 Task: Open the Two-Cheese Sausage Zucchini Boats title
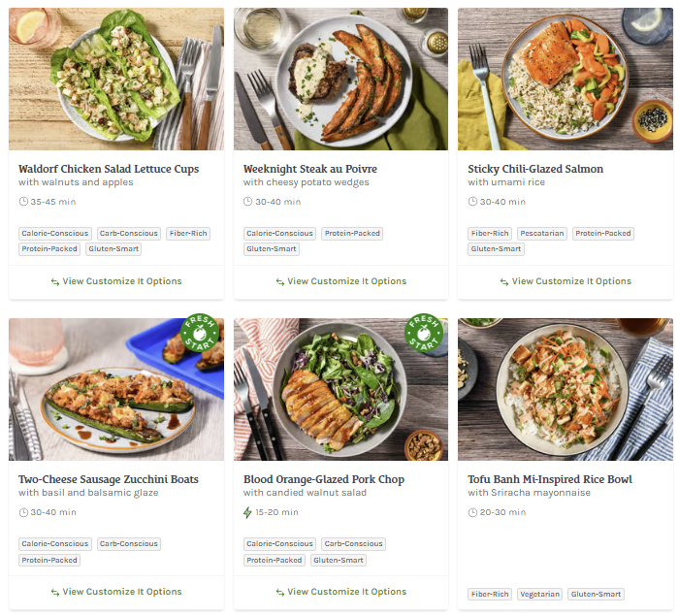[x=108, y=479]
